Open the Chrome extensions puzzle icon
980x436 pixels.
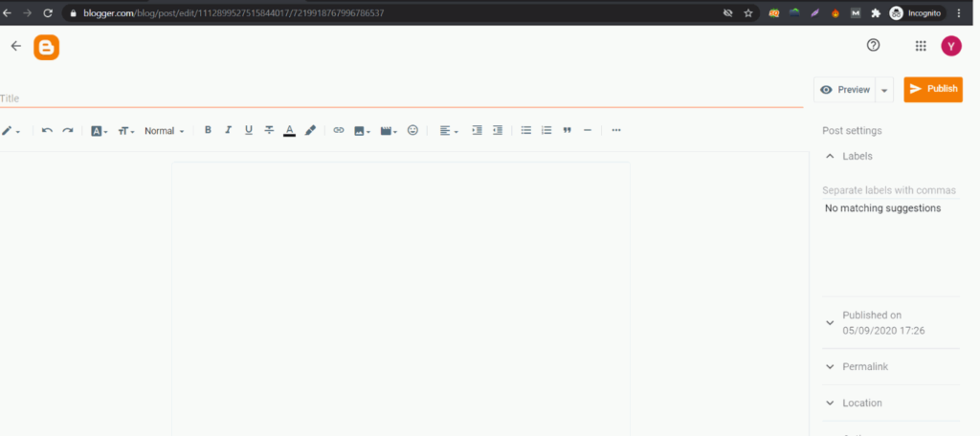pyautogui.click(x=875, y=12)
